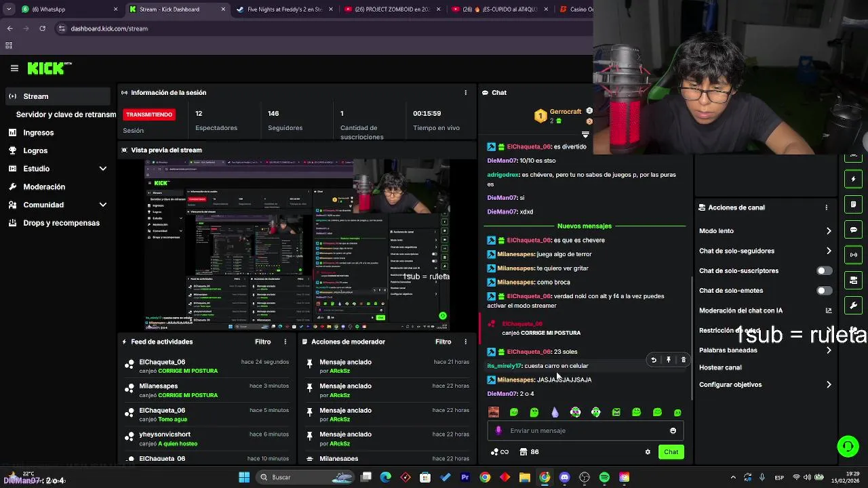The width and height of the screenshot is (868, 488).
Task: Click the document panel icon
Action: [853, 204]
